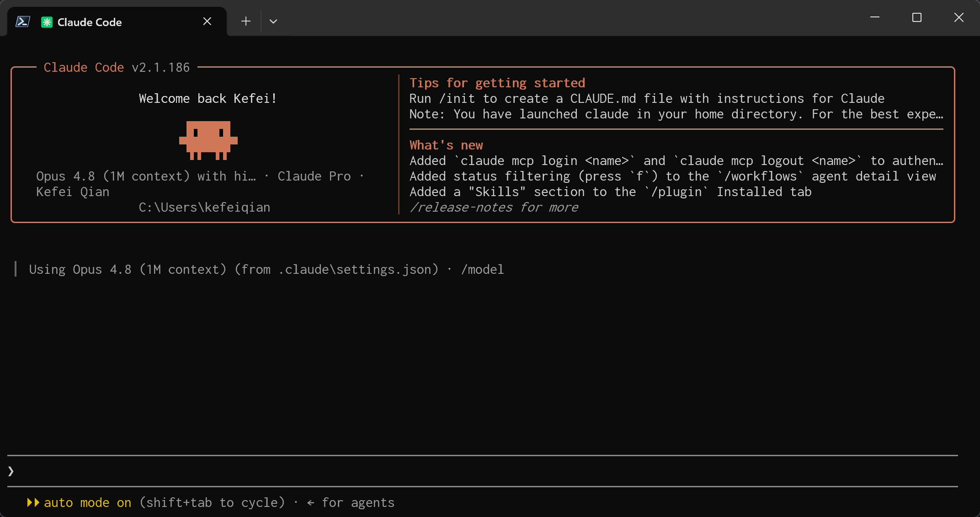Click the PowerShell icon in the tab
This screenshot has height=517, width=980.
click(23, 21)
